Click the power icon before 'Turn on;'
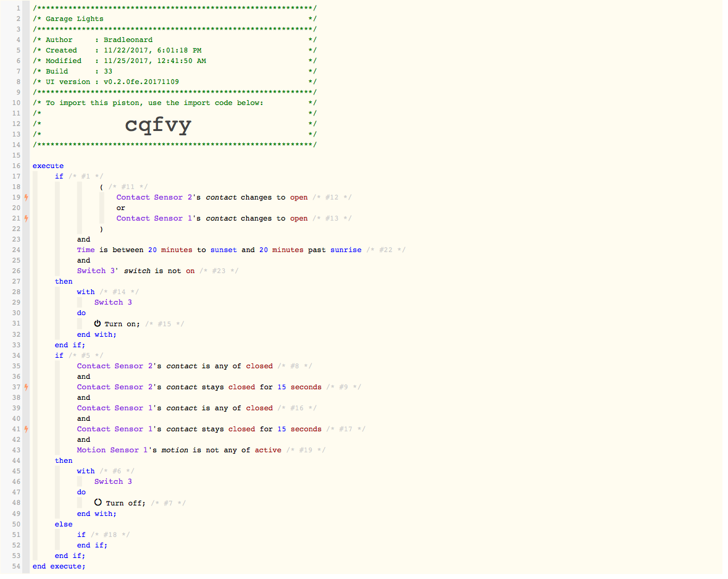The height and width of the screenshot is (579, 728). (x=98, y=323)
